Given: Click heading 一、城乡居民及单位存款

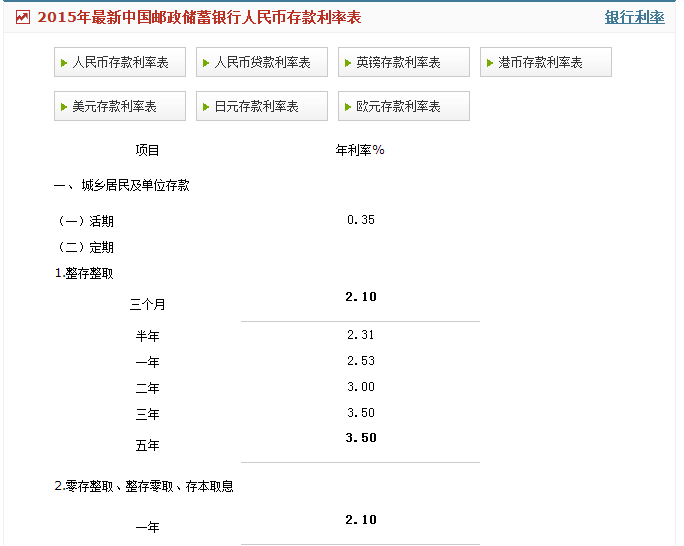Looking at the screenshot, I should click(122, 185).
